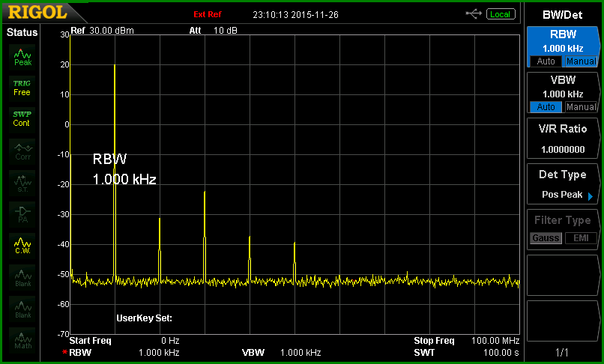Click the red asterisk beside RBW
This screenshot has height=364, width=604.
(64, 353)
